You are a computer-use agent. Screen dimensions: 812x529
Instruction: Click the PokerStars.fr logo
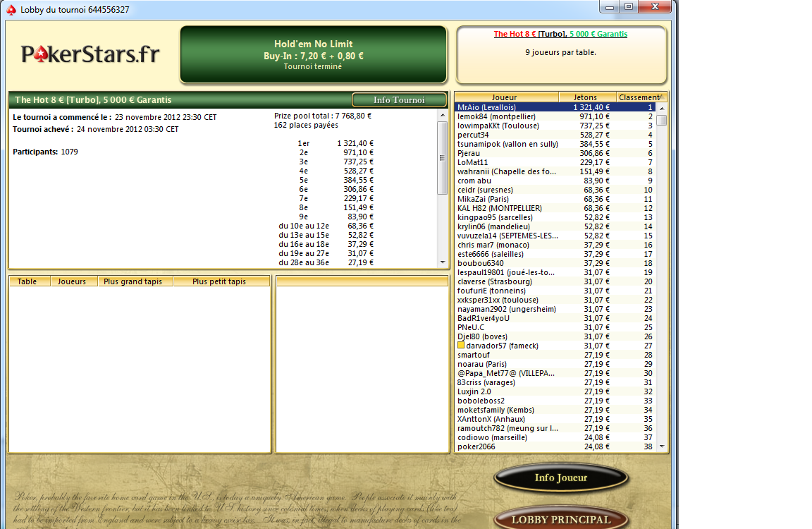click(x=90, y=54)
